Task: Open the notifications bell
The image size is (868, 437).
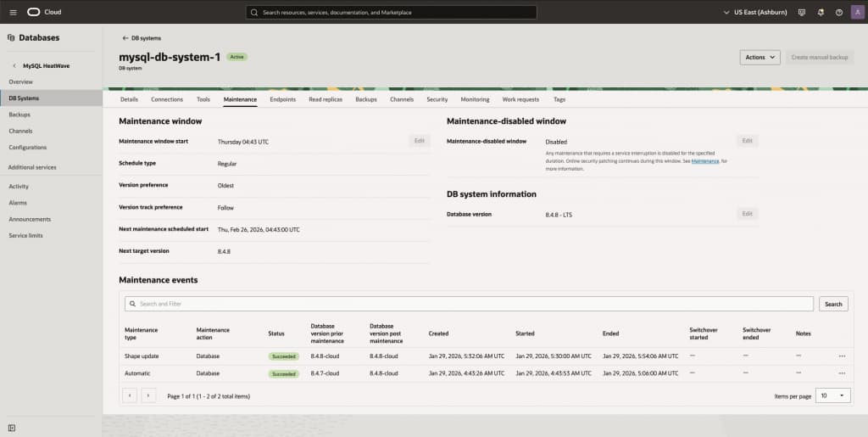Action: [821, 12]
